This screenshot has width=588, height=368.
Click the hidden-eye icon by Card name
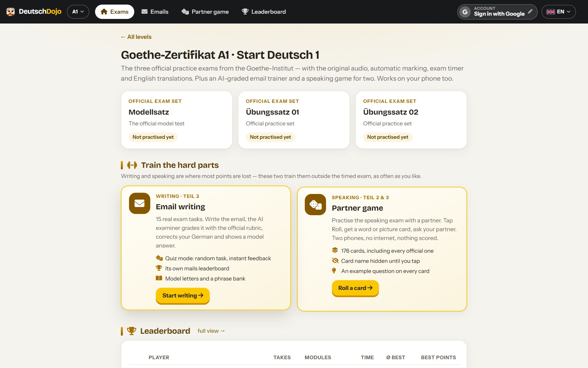(x=335, y=261)
